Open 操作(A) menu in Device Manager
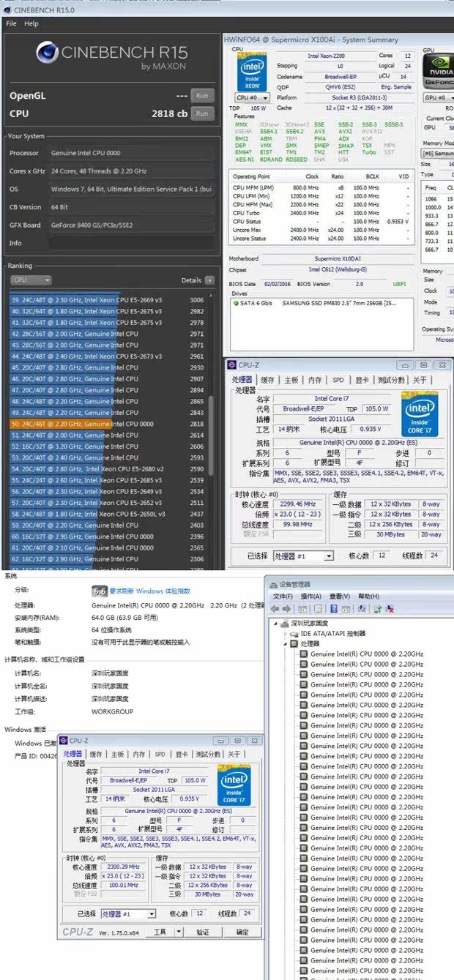The height and width of the screenshot is (980, 454). click(312, 596)
